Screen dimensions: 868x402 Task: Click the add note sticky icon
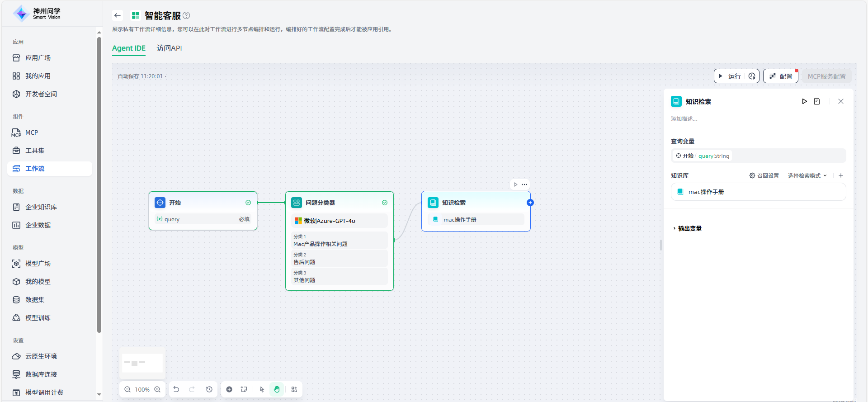tap(244, 389)
